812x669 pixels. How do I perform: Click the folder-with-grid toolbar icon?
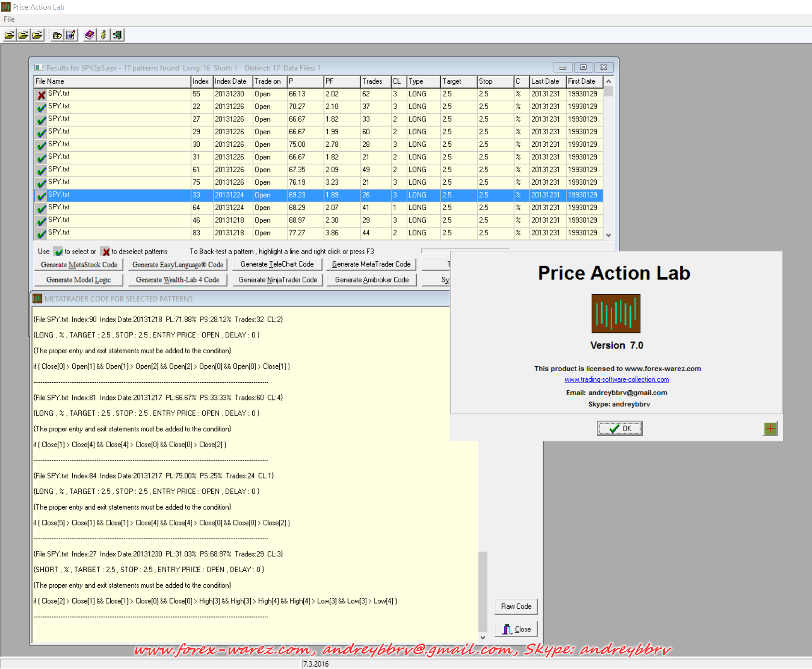pyautogui.click(x=57, y=35)
